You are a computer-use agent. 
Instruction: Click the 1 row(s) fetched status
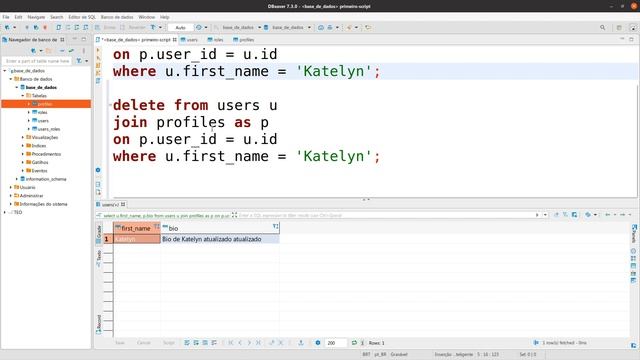564,343
